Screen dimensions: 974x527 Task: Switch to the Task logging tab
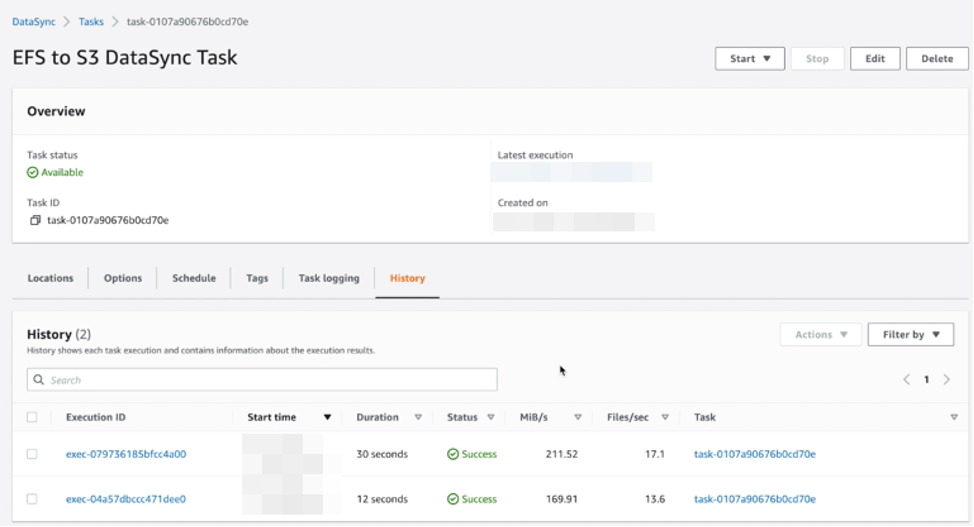click(x=329, y=278)
